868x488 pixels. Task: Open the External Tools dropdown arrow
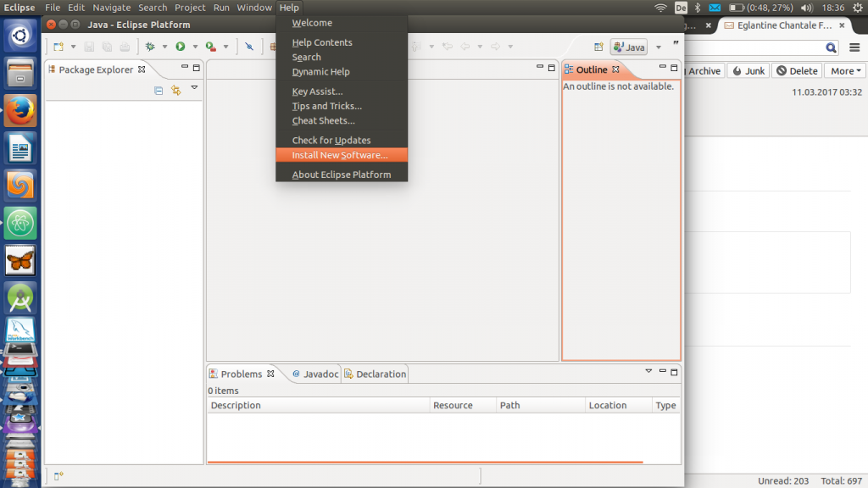click(225, 47)
